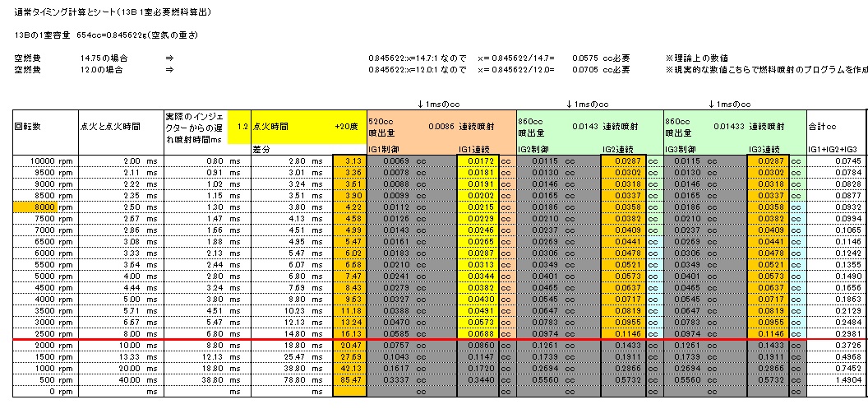Select the note ※理論上の数値
The image size is (868, 409).
[696, 58]
